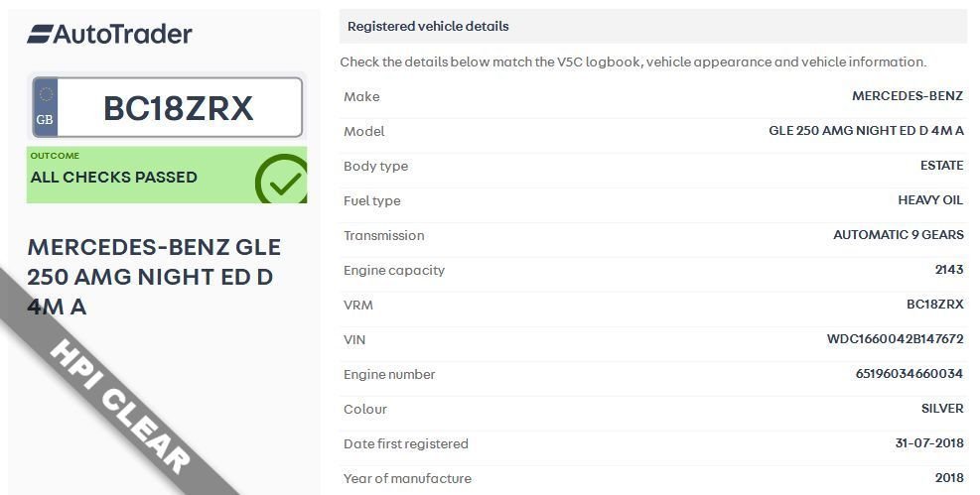Select the Model row GLE 250 value
Image resolution: width=980 pixels, height=495 pixels.
tap(866, 131)
